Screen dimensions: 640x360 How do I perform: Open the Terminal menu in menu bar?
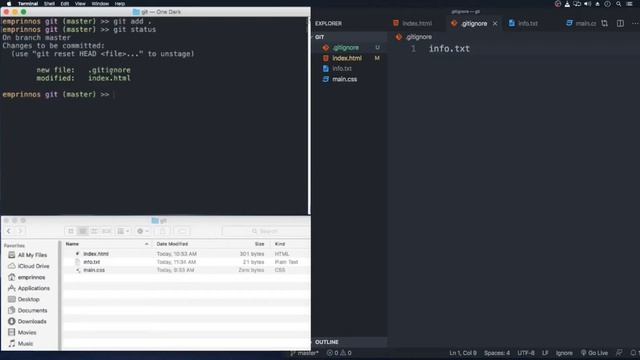pyautogui.click(x=28, y=4)
